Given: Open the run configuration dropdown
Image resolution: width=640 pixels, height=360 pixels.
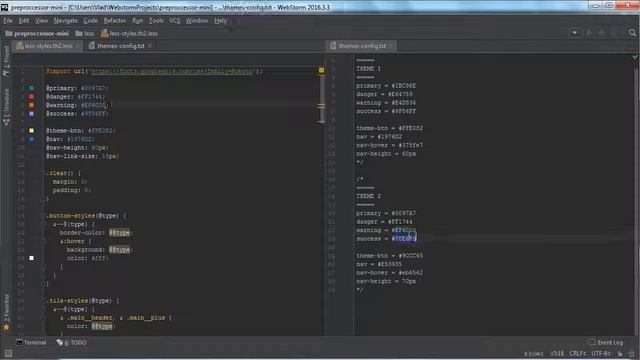Looking at the screenshot, I should (575, 33).
